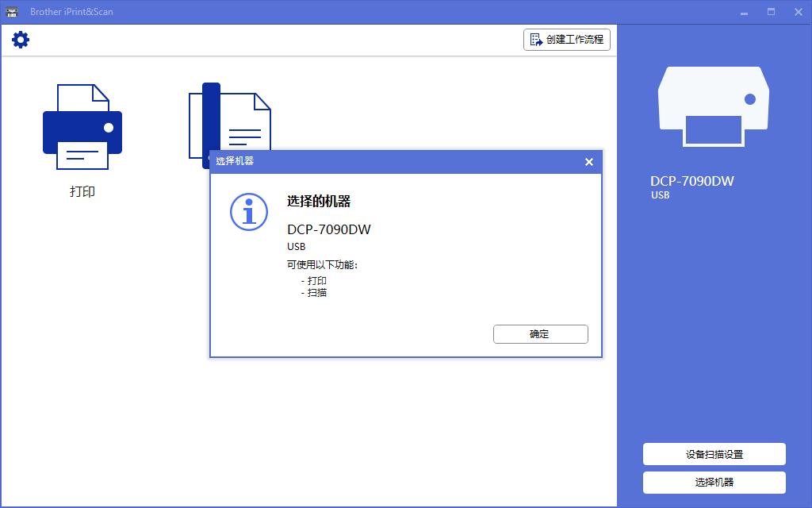
Task: Click the Brother iPrint&Scan title bar icon
Action: click(10, 11)
